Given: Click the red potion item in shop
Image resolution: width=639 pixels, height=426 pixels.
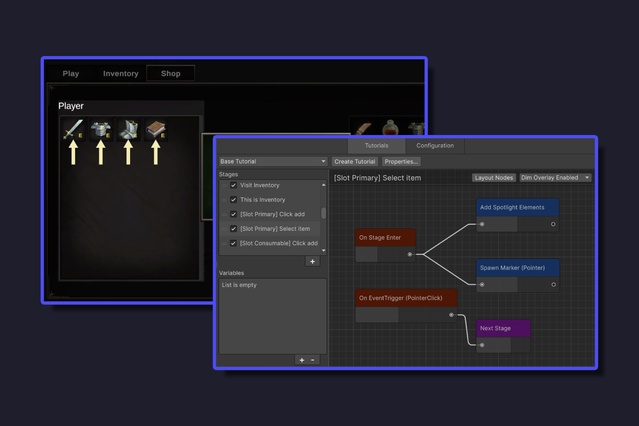Looking at the screenshot, I should pos(390,127).
